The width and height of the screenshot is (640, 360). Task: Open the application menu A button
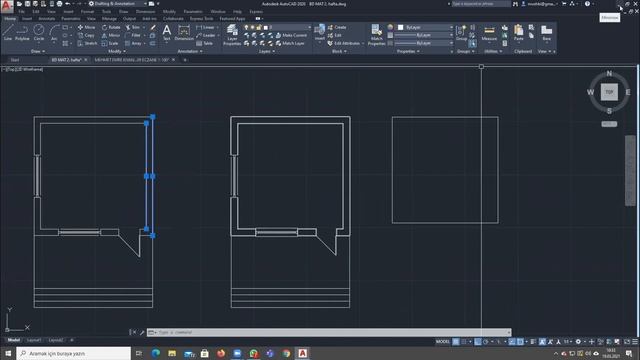[x=7, y=6]
